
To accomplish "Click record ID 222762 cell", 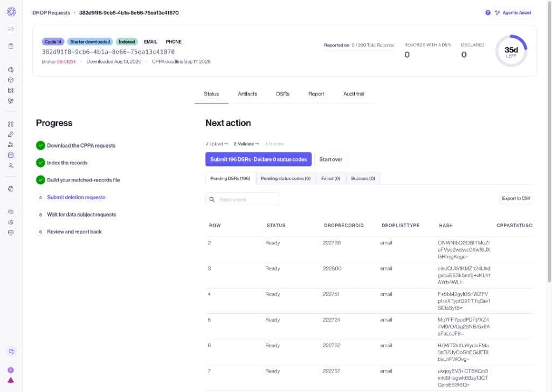I will 332,345.
